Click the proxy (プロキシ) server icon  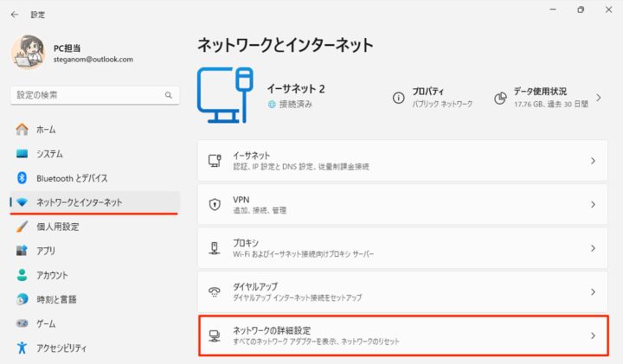pos(215,248)
